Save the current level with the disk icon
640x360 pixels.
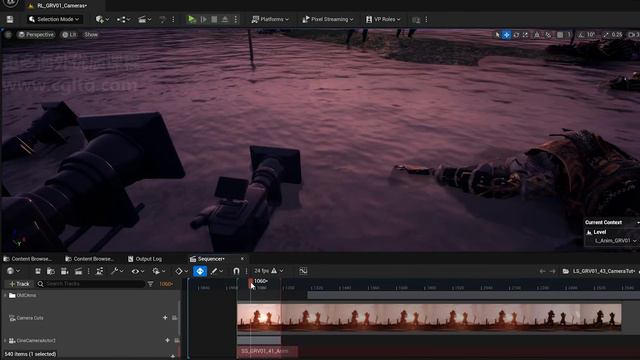pos(10,19)
